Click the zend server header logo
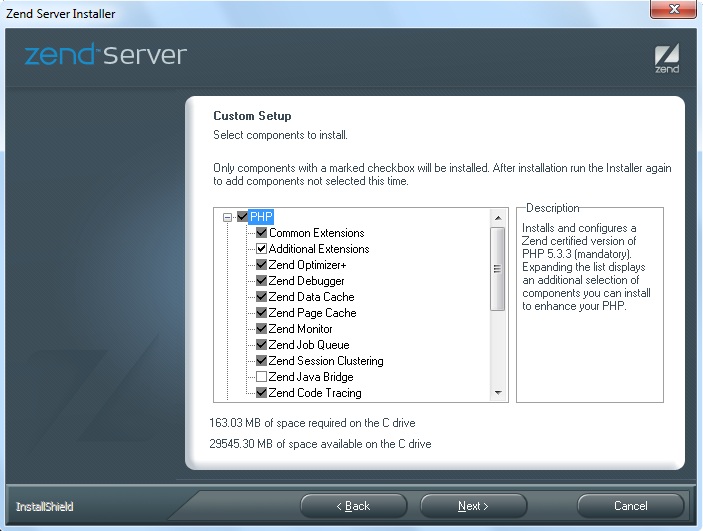This screenshot has width=703, height=531. [106, 55]
